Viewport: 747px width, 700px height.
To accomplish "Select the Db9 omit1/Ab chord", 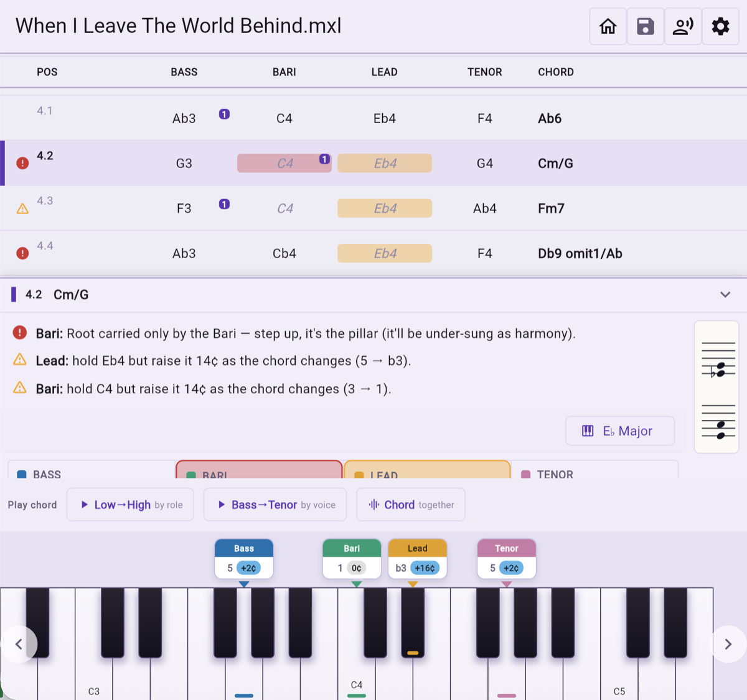I will pyautogui.click(x=580, y=253).
